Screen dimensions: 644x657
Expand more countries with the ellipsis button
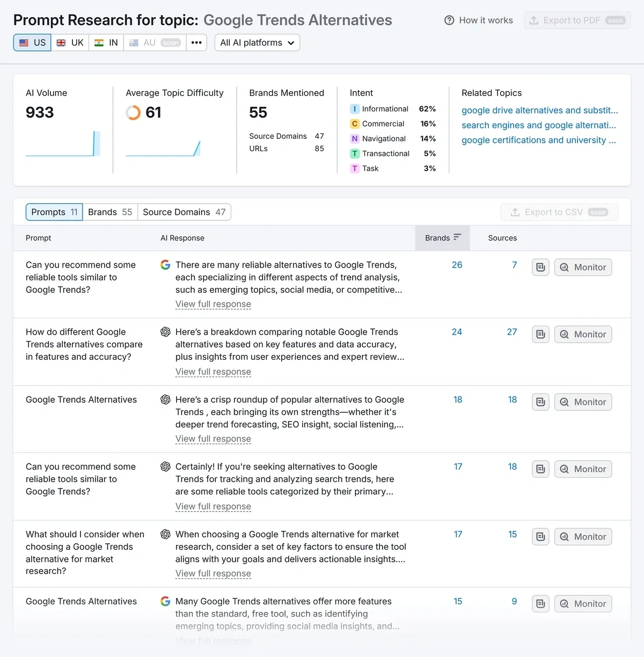196,43
